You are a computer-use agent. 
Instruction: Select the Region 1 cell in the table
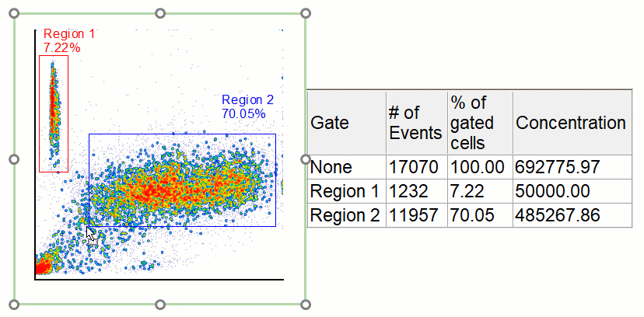click(x=346, y=191)
